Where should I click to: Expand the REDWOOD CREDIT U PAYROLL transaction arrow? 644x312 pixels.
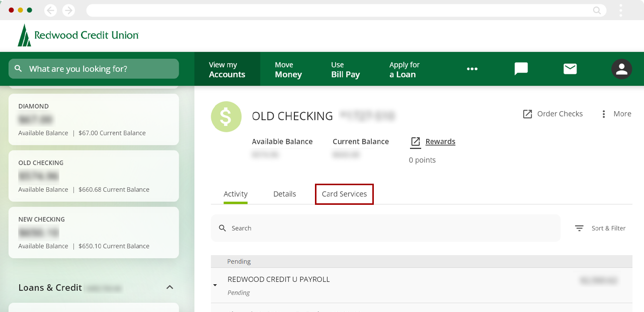coord(215,285)
